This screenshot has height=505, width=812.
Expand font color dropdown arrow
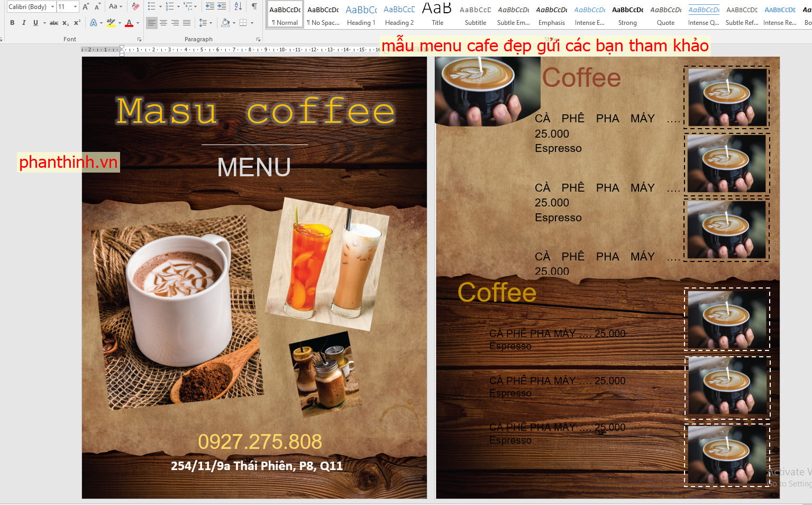click(x=138, y=23)
